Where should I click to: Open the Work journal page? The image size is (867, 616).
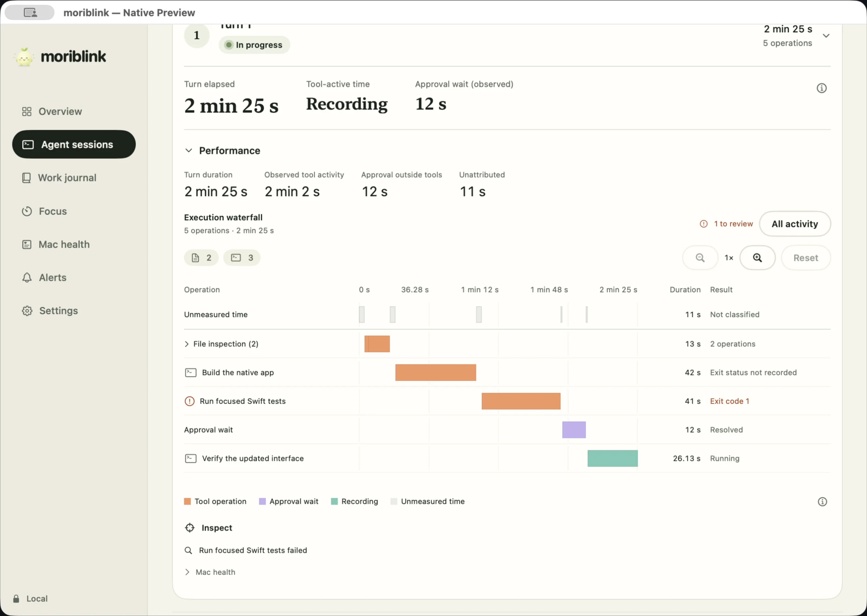(59, 178)
